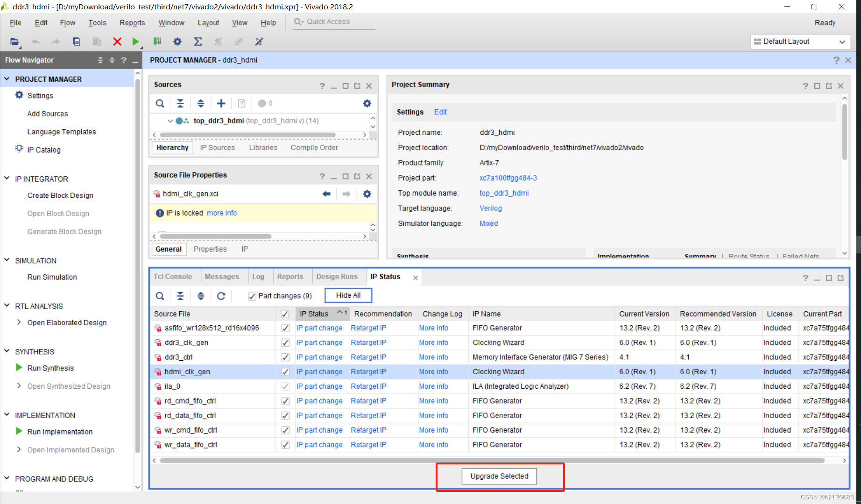Open help for Project Summary panel

[805, 86]
